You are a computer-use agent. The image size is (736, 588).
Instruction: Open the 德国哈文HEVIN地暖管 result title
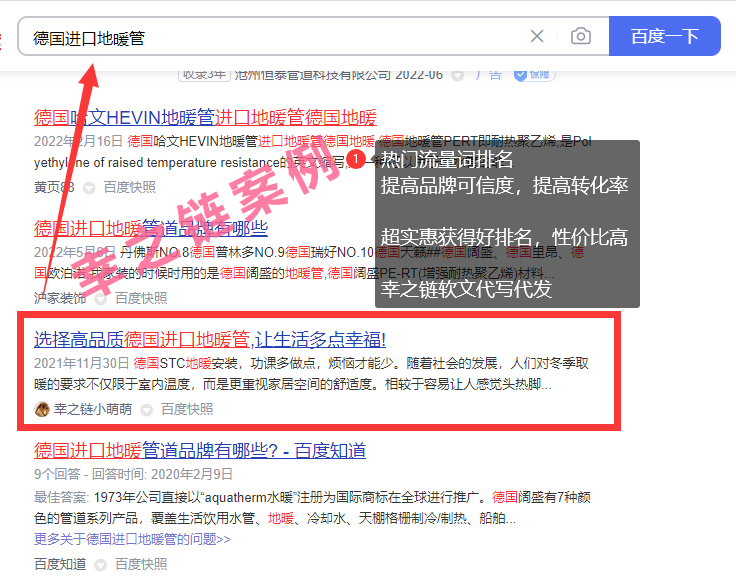(x=205, y=117)
